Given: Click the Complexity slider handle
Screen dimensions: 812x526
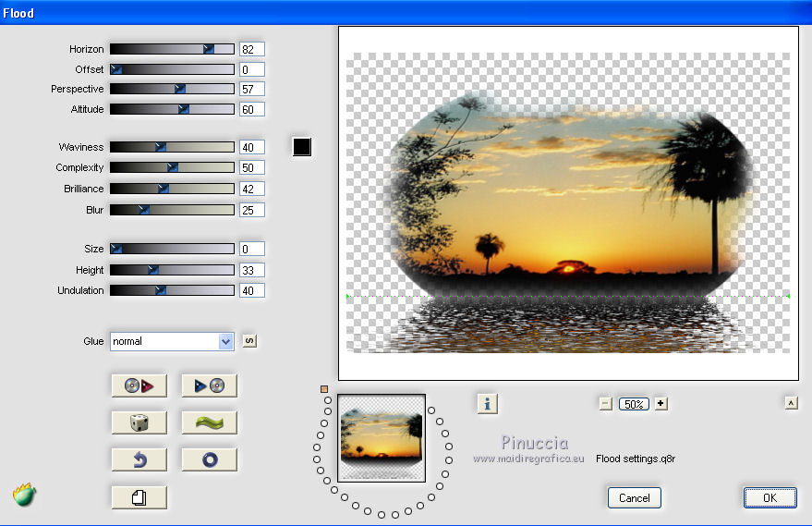Looking at the screenshot, I should tap(173, 167).
